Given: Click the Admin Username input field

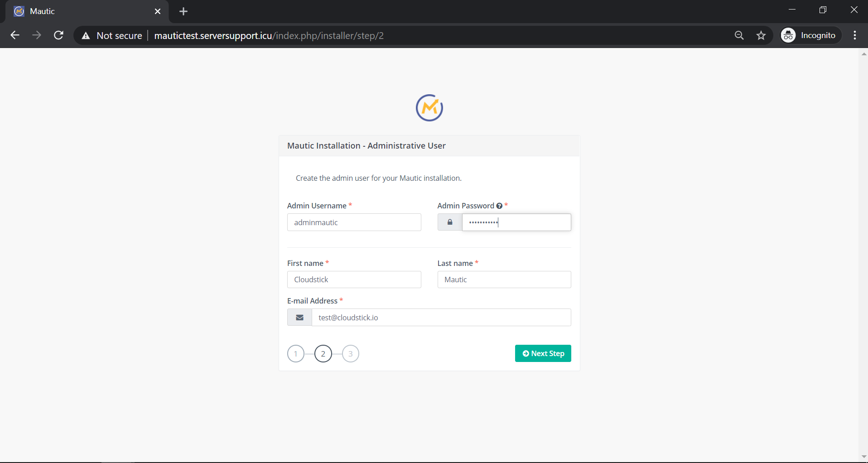Looking at the screenshot, I should [354, 222].
